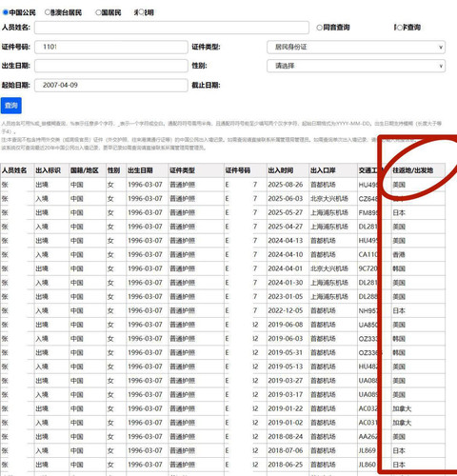The height and width of the screenshot is (476, 457).
Task: Click 加拿大 in the 2019-01-22 row
Action: (402, 408)
